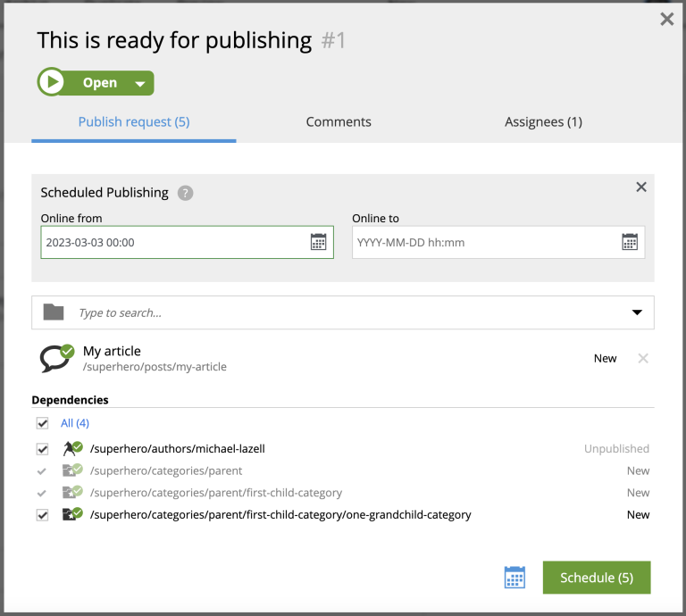Click the Dependencies heading

70,400
